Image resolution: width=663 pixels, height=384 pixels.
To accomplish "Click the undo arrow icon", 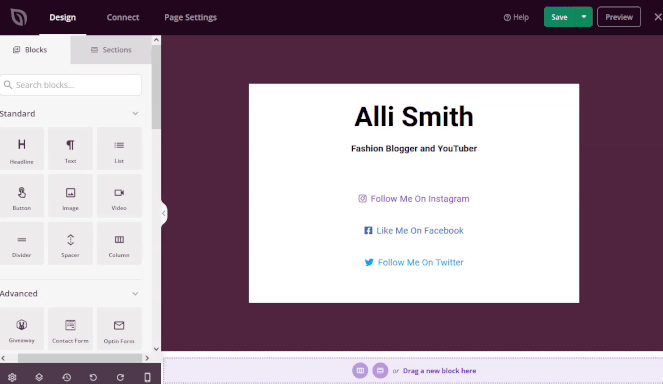I will (93, 377).
